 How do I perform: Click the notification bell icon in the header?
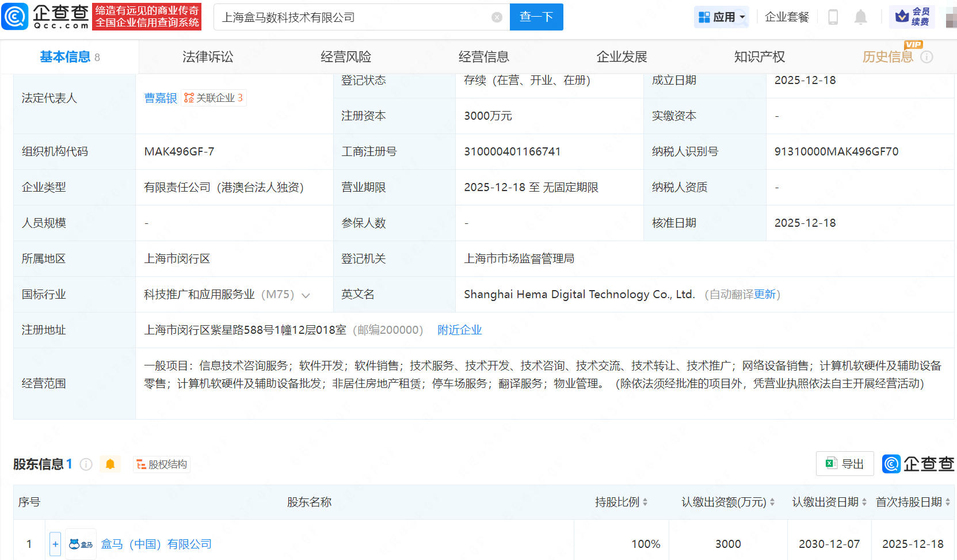(x=860, y=17)
